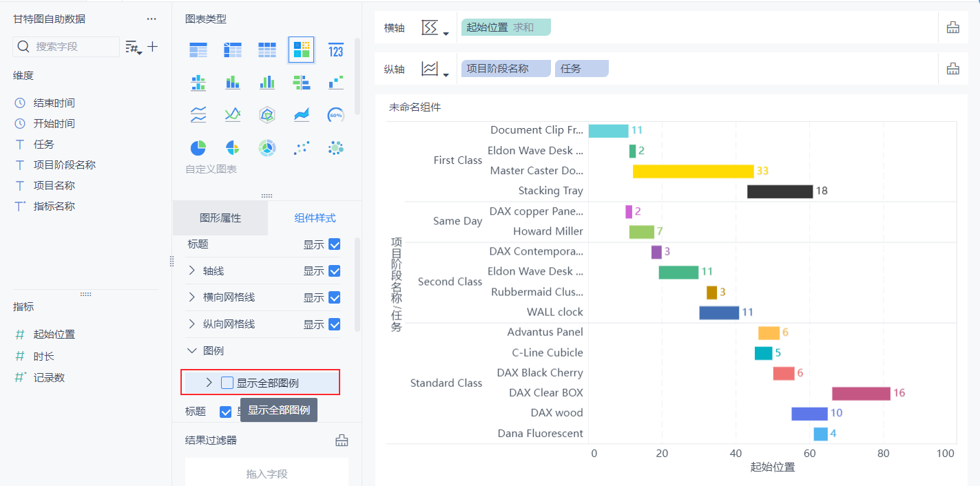This screenshot has width=980, height=486.
Task: Open the more options ellipsis for 甘特图自助数据
Action: [x=152, y=19]
